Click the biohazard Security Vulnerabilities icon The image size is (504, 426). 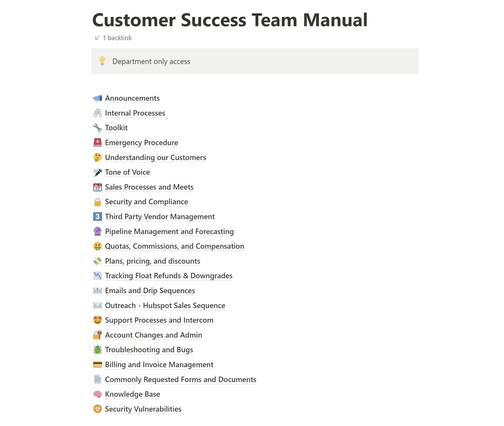[97, 409]
